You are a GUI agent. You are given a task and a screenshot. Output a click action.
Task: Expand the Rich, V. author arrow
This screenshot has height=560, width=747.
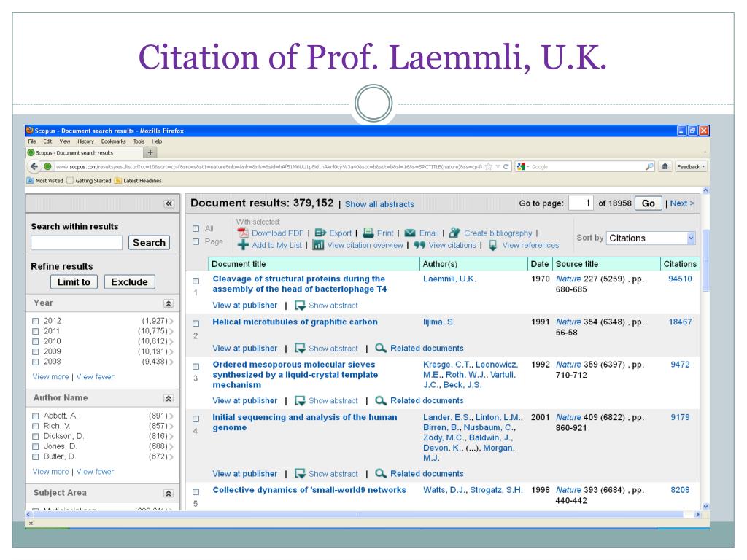point(171,426)
